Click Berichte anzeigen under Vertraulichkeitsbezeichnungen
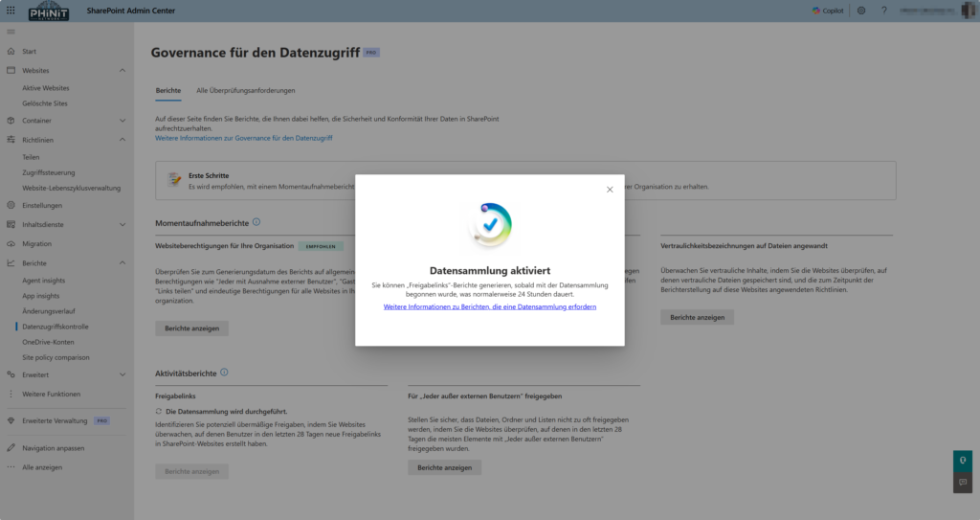This screenshot has height=520, width=980. tap(697, 317)
